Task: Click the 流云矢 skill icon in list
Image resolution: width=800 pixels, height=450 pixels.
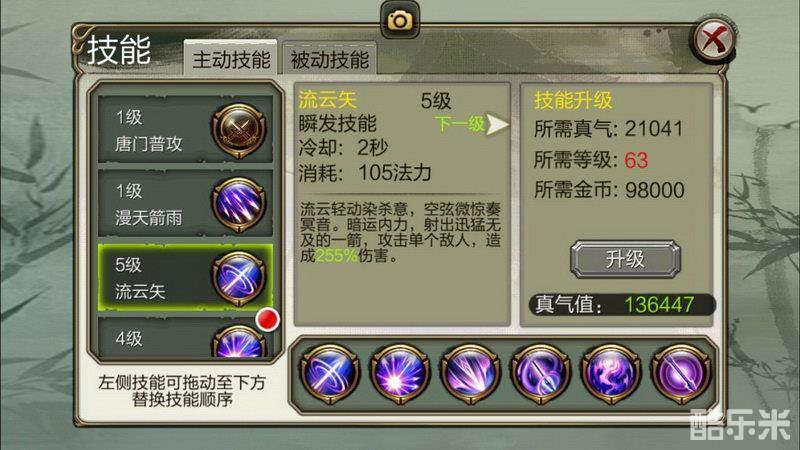Action: (239, 278)
